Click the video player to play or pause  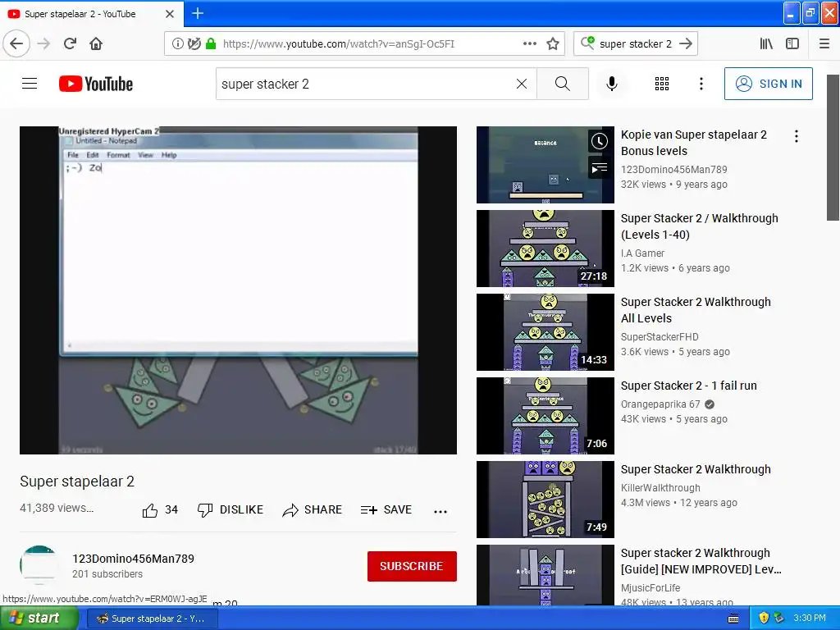pos(238,290)
